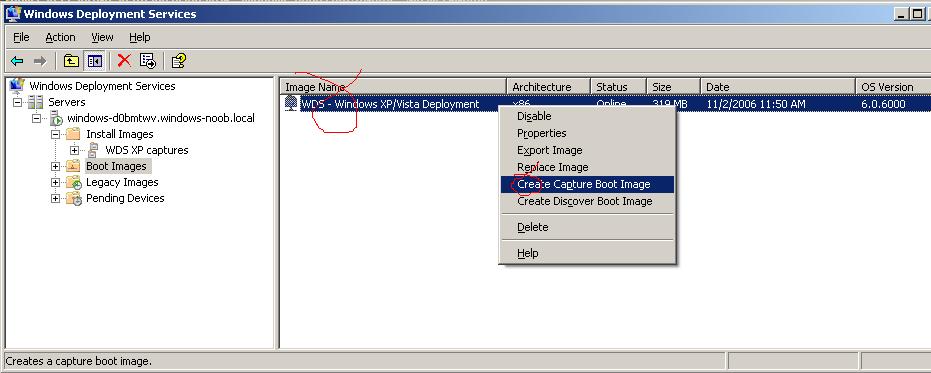Sort by the Date column header
Screen dimensions: 931x373
coord(778,87)
